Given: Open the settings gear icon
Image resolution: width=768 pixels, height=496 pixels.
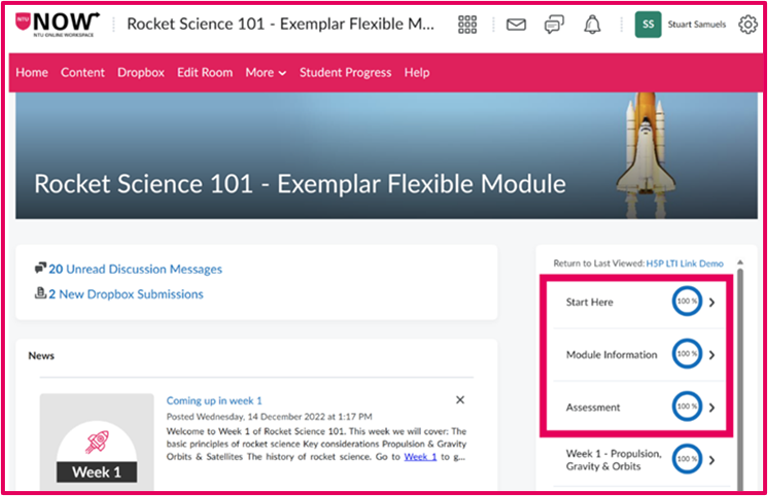Looking at the screenshot, I should 747,24.
